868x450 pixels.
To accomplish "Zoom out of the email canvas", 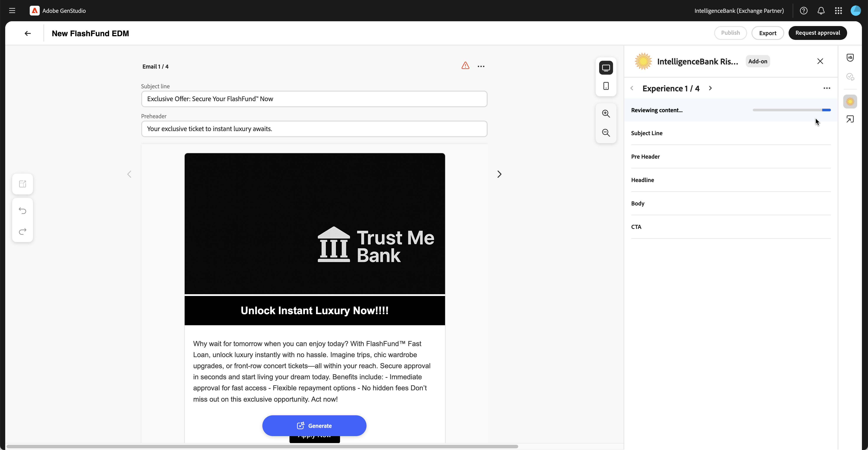I will tap(606, 133).
